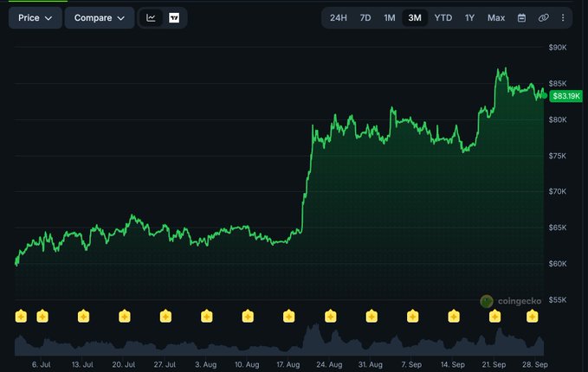Click the news marker above 7. Sep

click(x=412, y=316)
